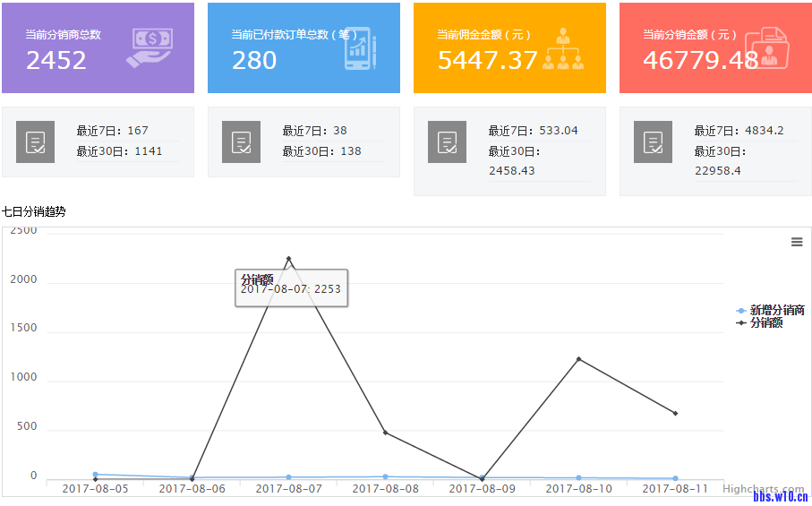
Task: Click the 当前已付款订单总数 value 280
Action: point(254,60)
